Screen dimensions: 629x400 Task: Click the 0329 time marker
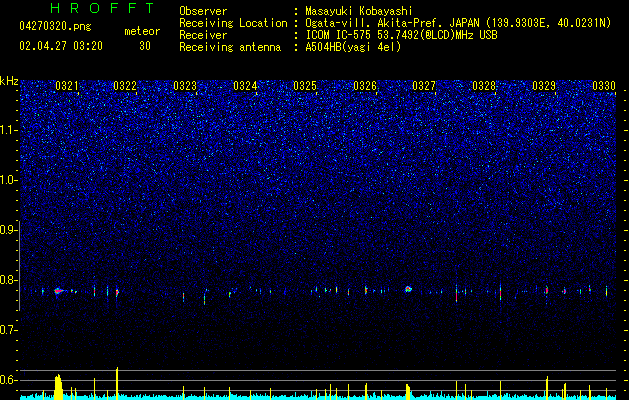tap(544, 86)
